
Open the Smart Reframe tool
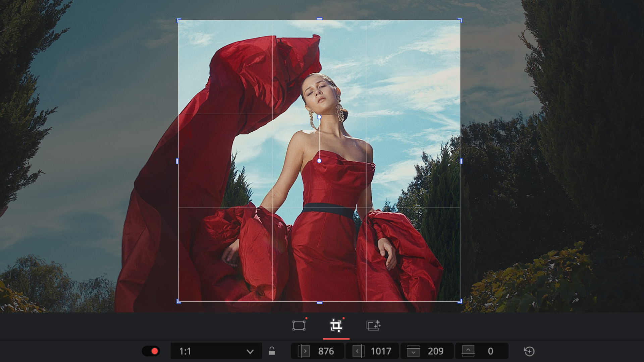373,325
